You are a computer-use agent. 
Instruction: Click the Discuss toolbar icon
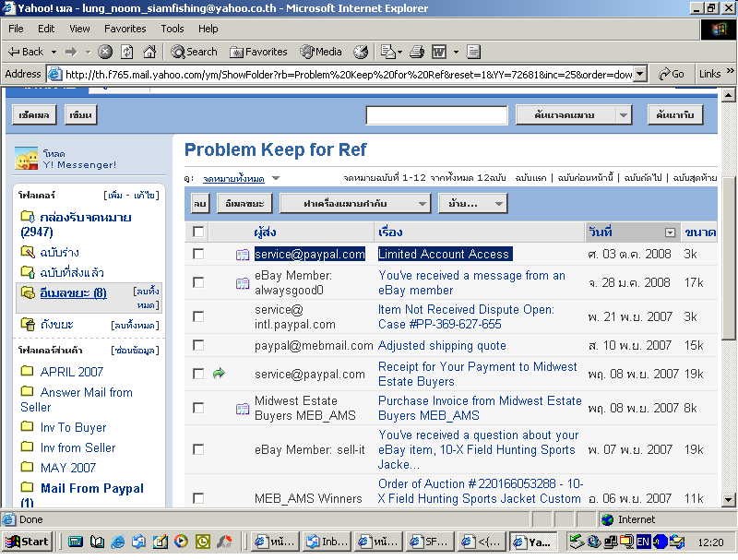473,52
